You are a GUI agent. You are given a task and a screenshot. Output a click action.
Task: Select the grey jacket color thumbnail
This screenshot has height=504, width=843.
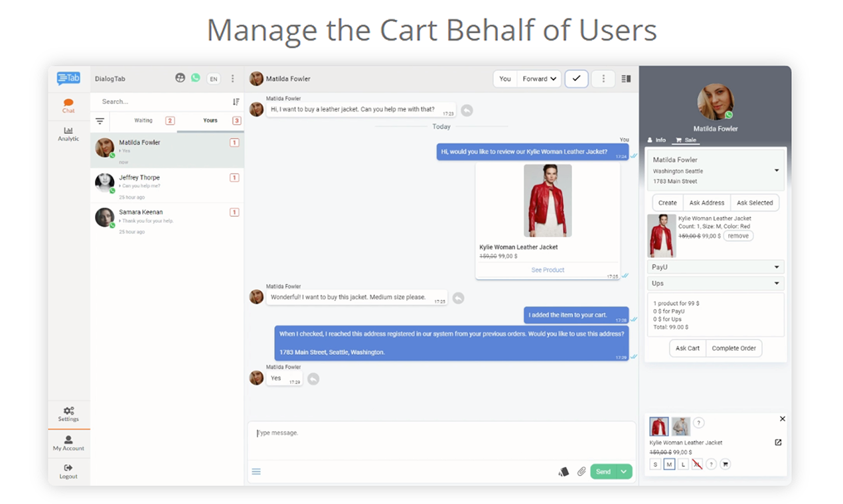point(680,426)
